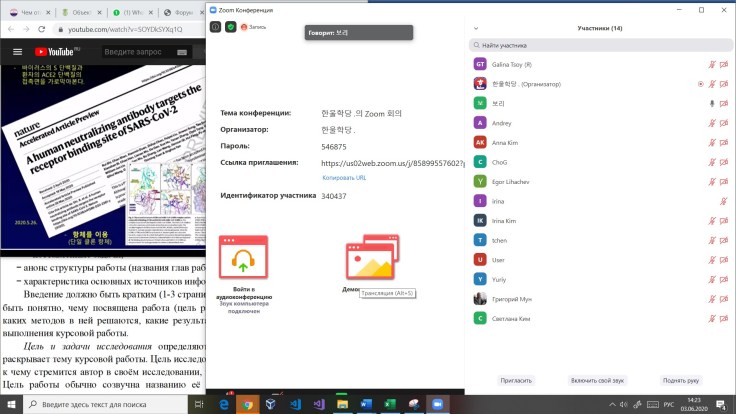The height and width of the screenshot is (414, 736).
Task: Open Zoom from the Windows taskbar
Action: click(x=436, y=404)
